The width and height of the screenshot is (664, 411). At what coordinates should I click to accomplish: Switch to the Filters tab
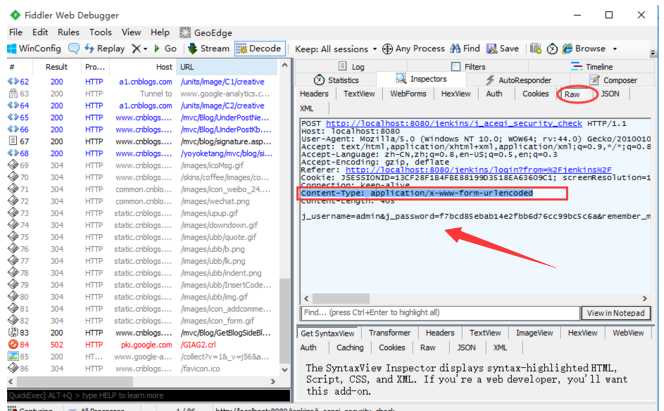468,66
